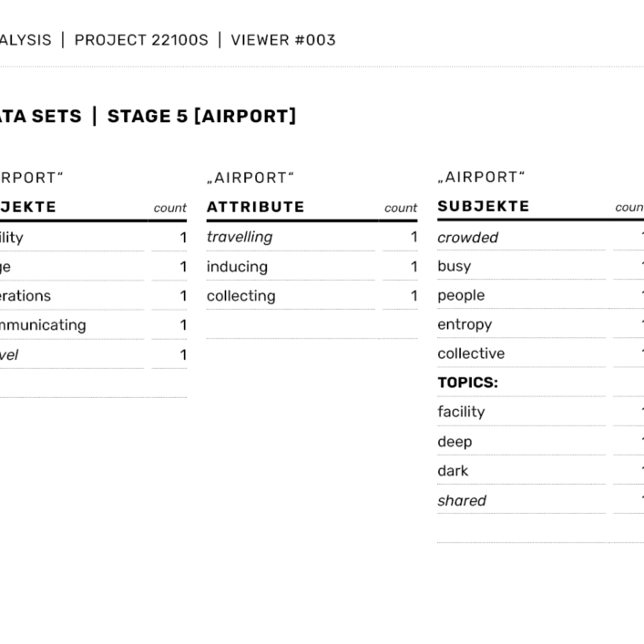Click the 'busy' subject row
Viewport: 644px width, 644px height.
(x=454, y=267)
